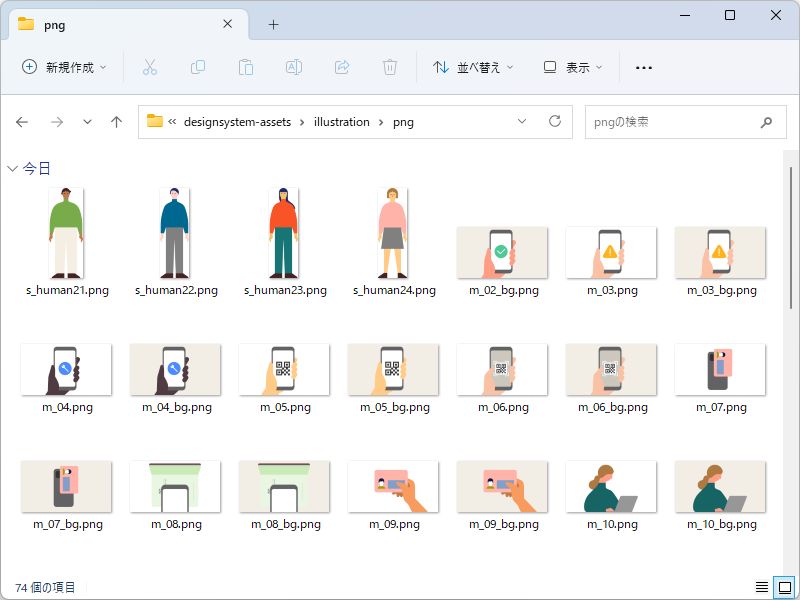
Task: Expand chevron after illustration
Action: pos(381,122)
